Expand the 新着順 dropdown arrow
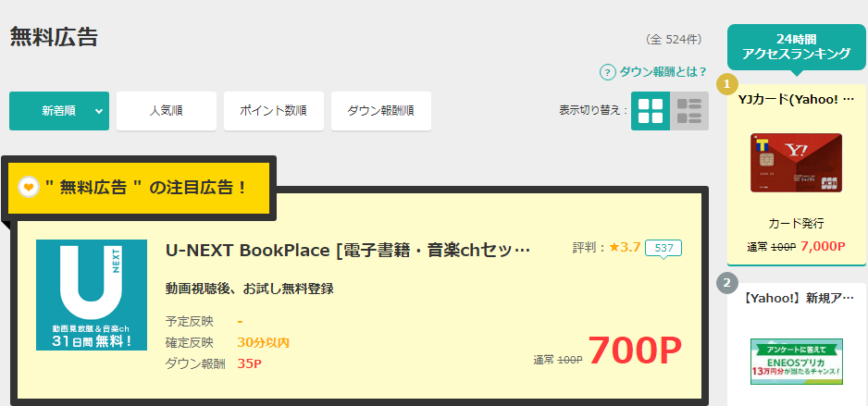The width and height of the screenshot is (868, 406). pos(98,111)
